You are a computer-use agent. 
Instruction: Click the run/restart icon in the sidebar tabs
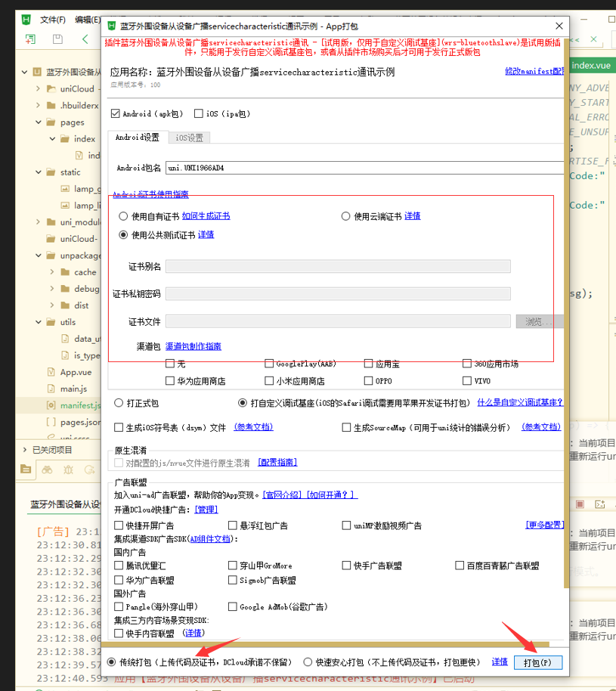click(88, 469)
